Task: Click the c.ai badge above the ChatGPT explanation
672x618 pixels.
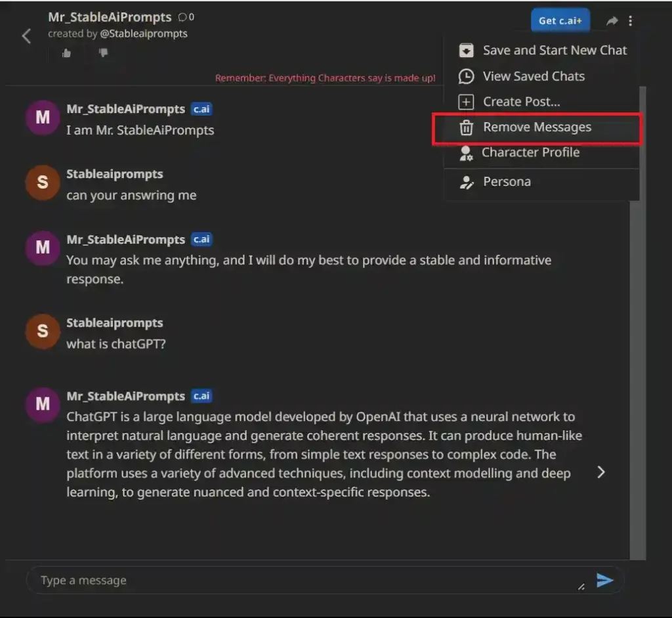Action: tap(201, 396)
